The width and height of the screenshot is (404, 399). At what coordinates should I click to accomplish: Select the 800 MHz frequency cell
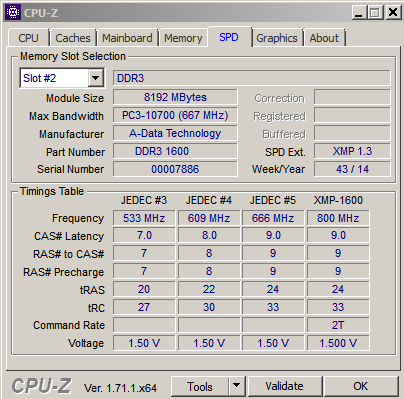[338, 218]
